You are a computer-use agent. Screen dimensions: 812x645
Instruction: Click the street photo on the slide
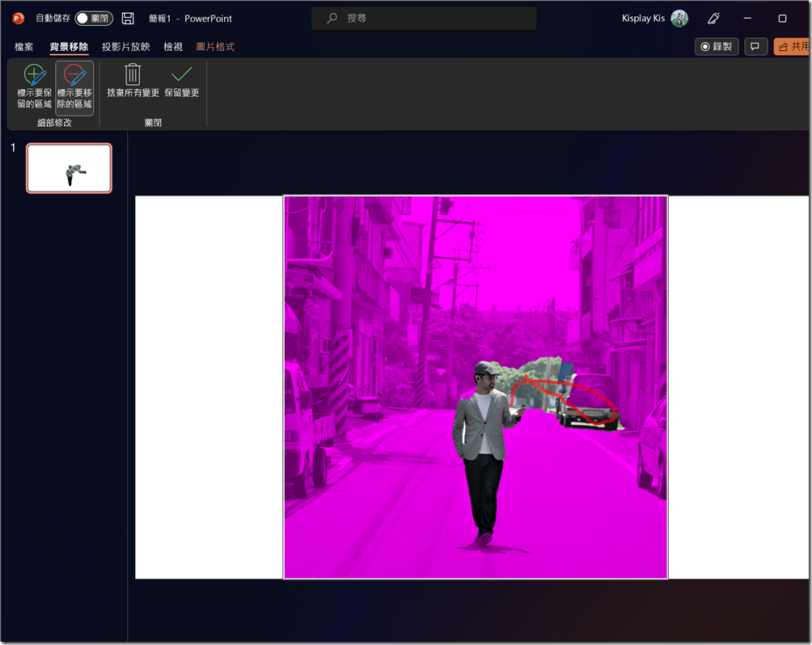(476, 386)
